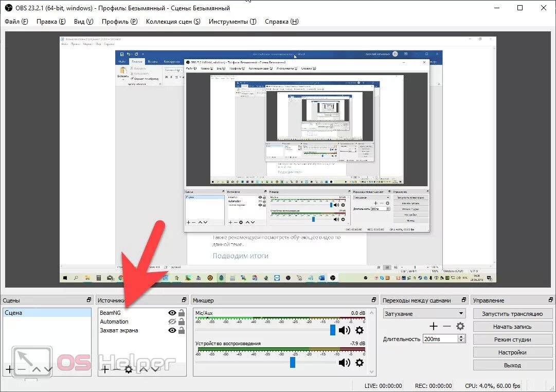556x392 pixels.
Task: Open the Вид menu
Action: (x=84, y=21)
